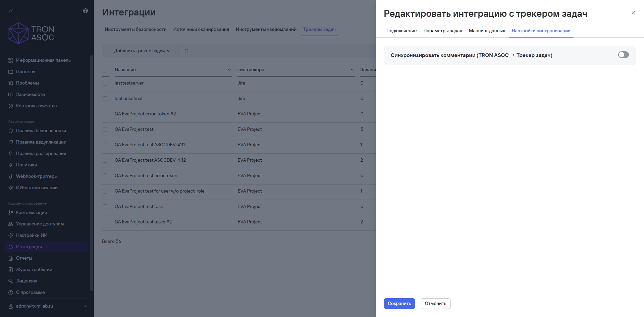Open ИИ-автоматизации sparkle icon
Screen dimensions: 644x317
coord(11,188)
